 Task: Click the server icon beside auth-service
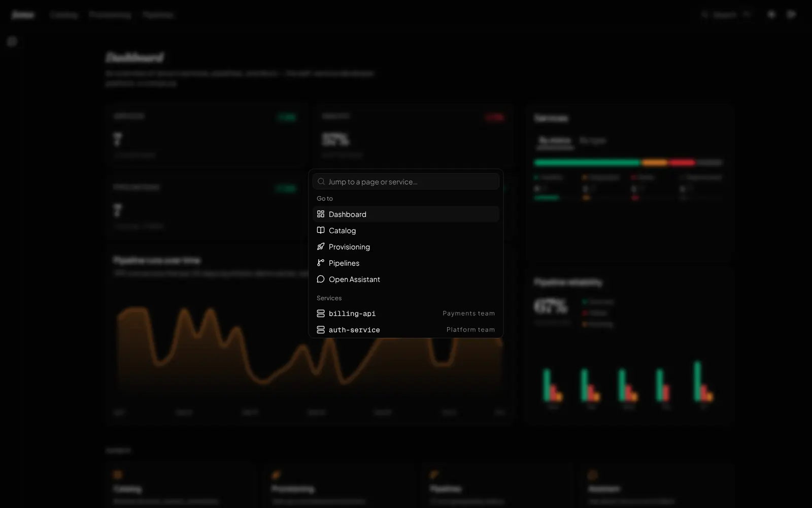pos(321,330)
